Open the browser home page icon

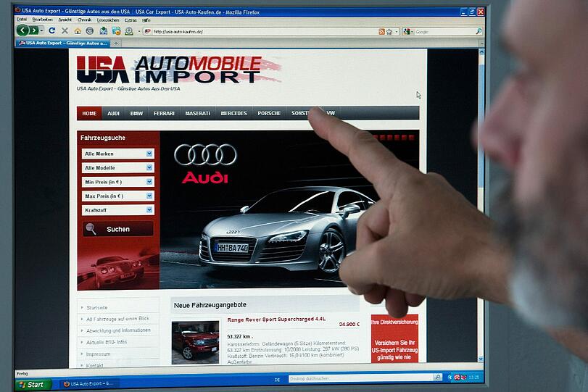tap(78, 31)
